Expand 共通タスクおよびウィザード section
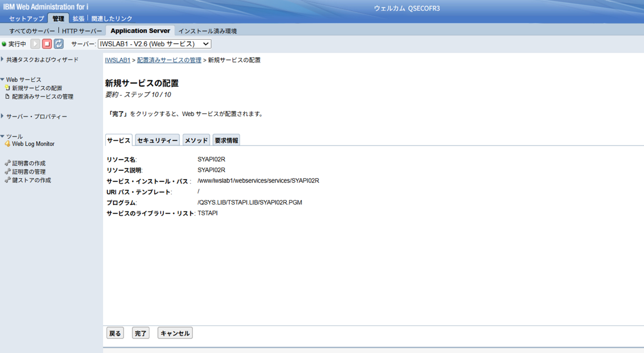This screenshot has width=644, height=353. 3,60
